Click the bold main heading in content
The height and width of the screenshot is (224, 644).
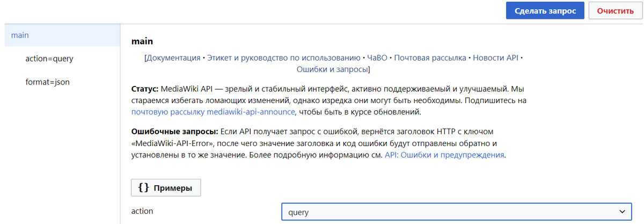click(142, 41)
